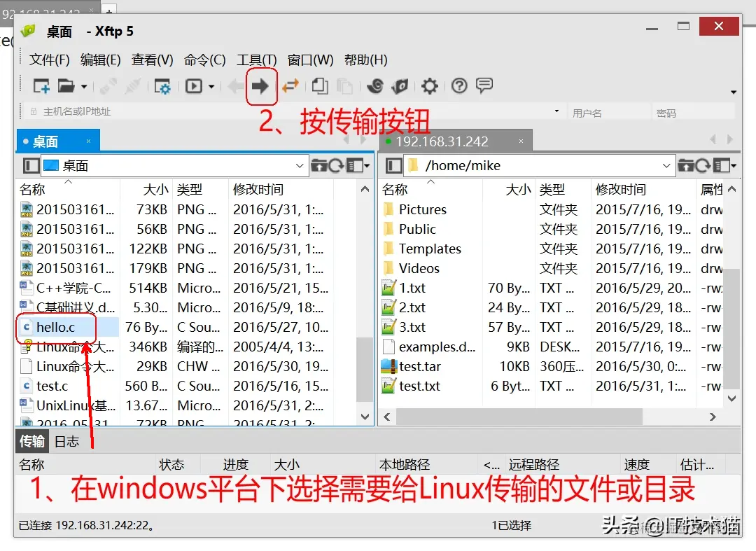Click the Open Session folder icon
The height and width of the screenshot is (551, 756).
click(66, 86)
